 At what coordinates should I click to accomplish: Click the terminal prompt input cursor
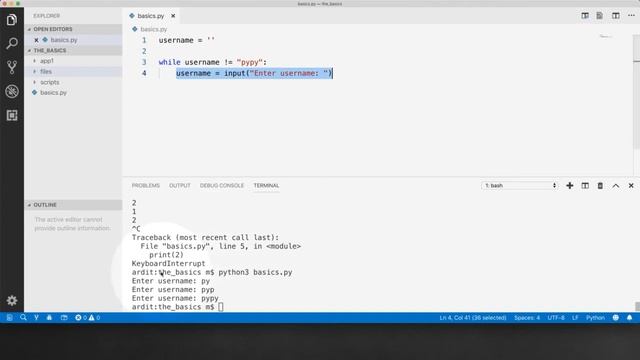[x=221, y=307]
